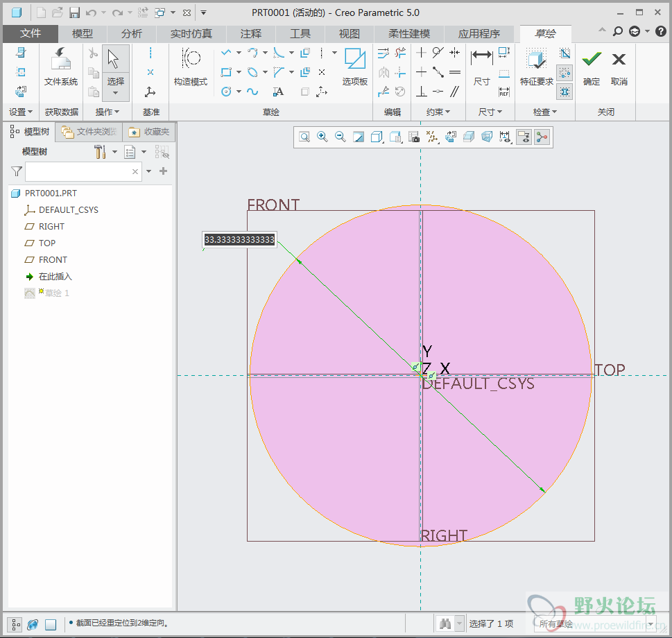Viewport: 672px width, 638px height.
Task: Toggle perspective view icon in graphics toolbar
Action: (x=488, y=137)
